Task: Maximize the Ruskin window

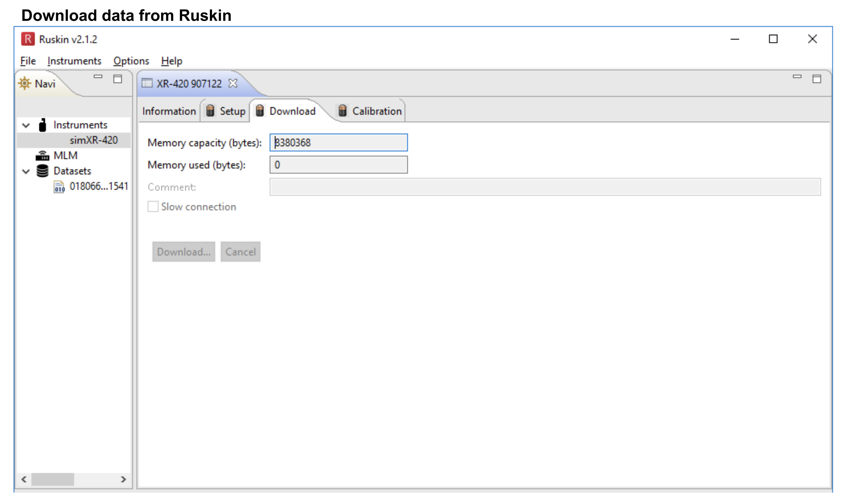Action: click(x=773, y=39)
